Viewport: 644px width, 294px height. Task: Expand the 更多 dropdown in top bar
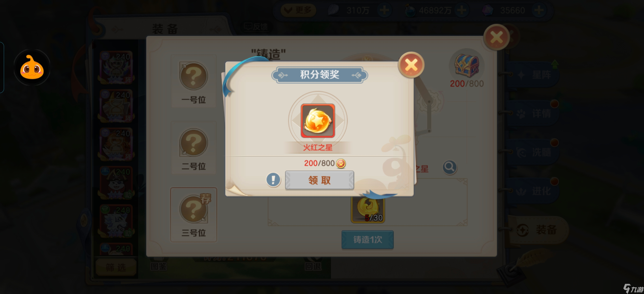[298, 10]
